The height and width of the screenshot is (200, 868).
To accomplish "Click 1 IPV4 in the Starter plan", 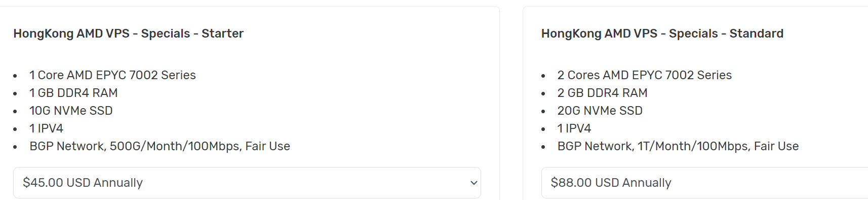I will click(x=46, y=128).
